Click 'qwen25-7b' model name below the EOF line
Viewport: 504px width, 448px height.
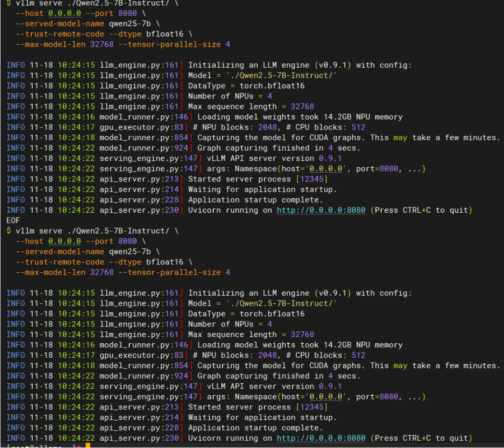tap(130, 252)
